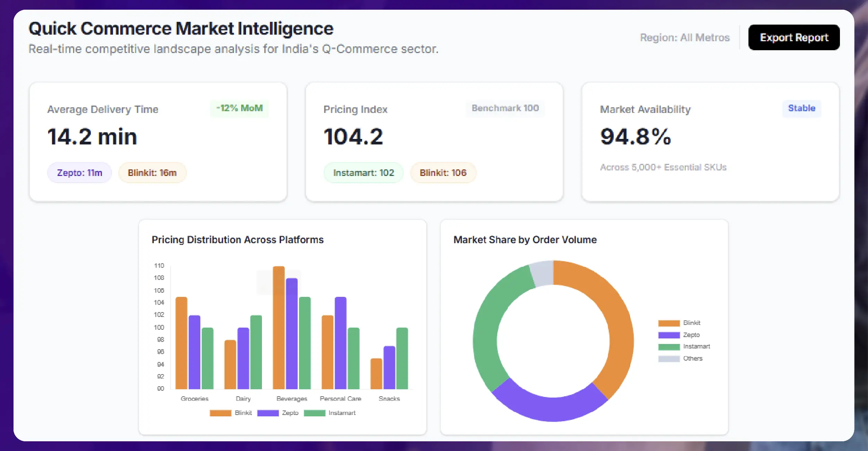Click the Pricing Distribution Across Platforms title
Screen dimensions: 868x451
238,239
